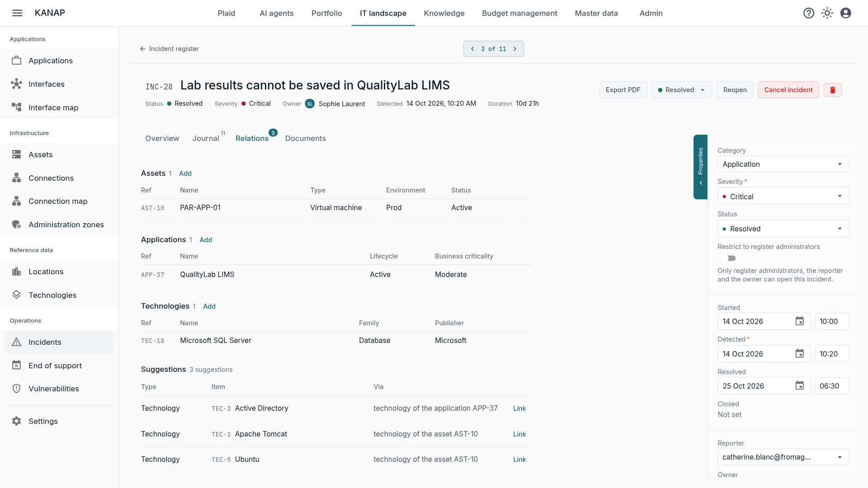The width and height of the screenshot is (868, 488).
Task: Go to next incident with right chevron
Action: [x=515, y=49]
